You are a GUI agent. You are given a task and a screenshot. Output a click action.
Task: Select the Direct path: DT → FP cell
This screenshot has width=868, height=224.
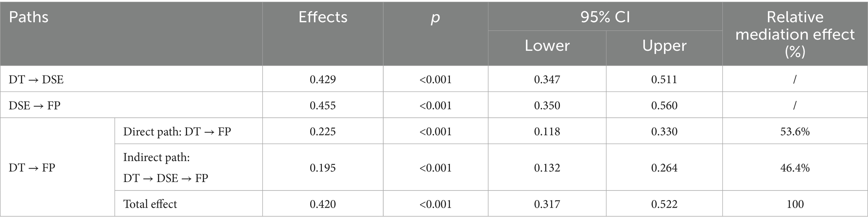point(177,132)
